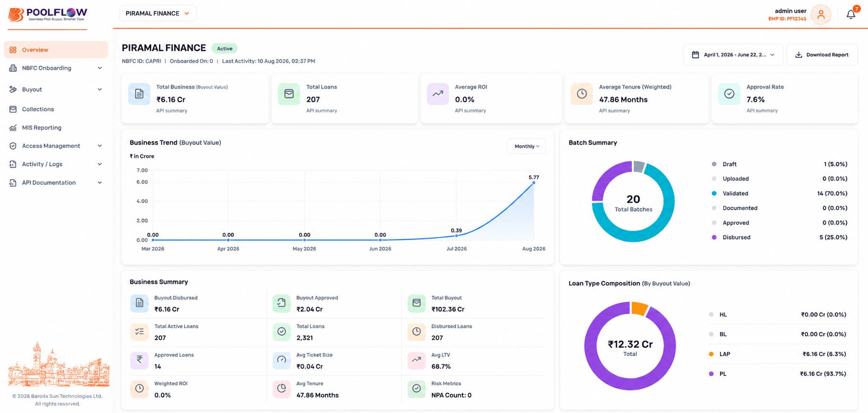
Task: Click the MIS Reporting chart icon
Action: click(x=13, y=127)
